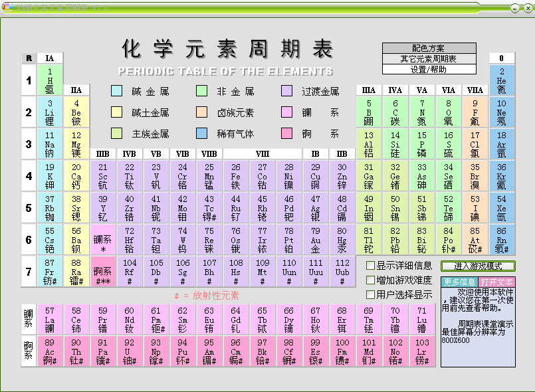
Task: Select the Plutonium (94 Pu) cell
Action: (183, 351)
